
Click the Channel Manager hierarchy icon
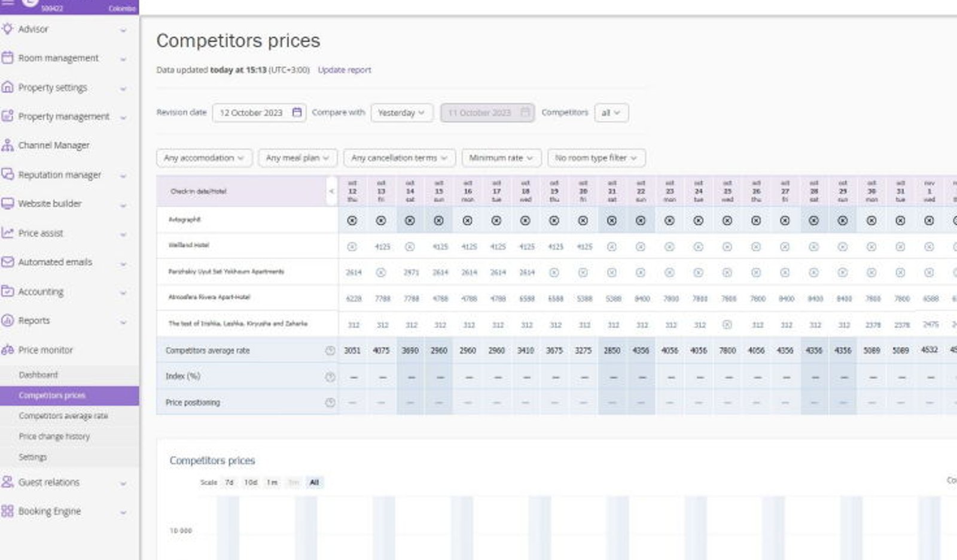coord(8,145)
